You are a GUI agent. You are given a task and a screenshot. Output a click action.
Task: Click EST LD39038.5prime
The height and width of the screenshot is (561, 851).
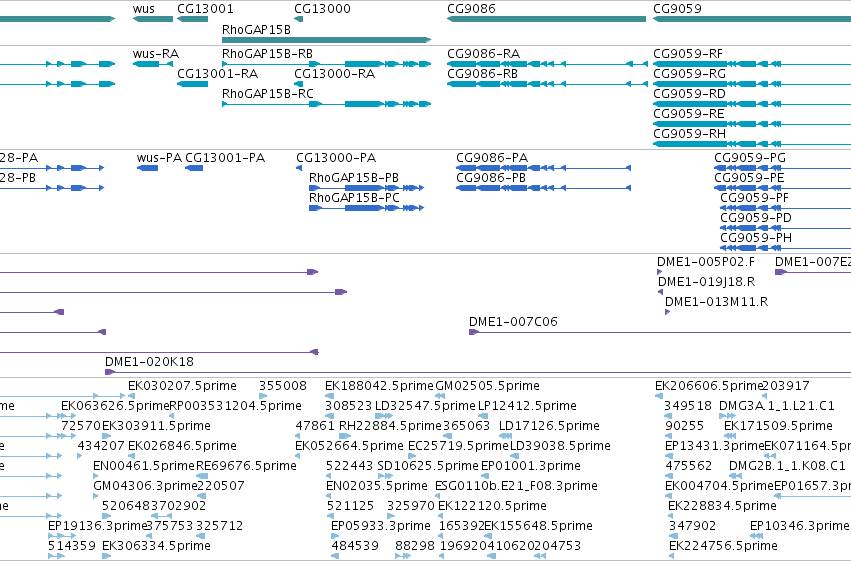click(560, 447)
